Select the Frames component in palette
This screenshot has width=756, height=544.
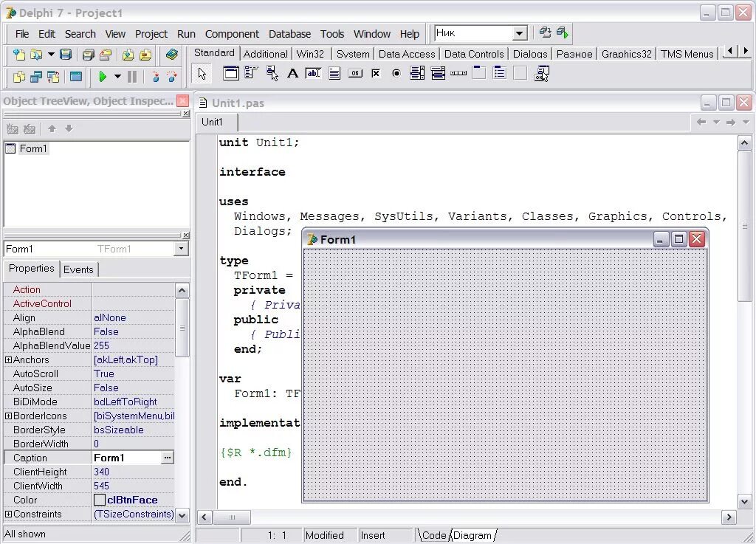(x=231, y=73)
